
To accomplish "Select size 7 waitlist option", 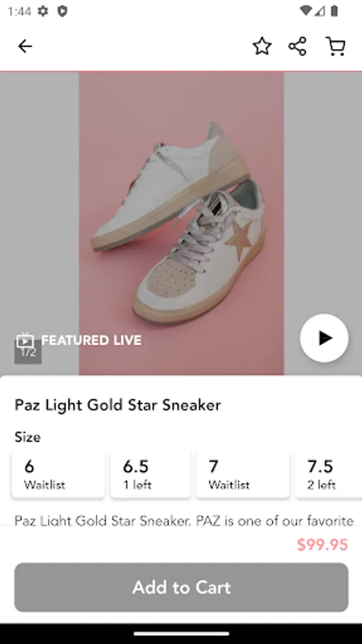I will point(243,474).
